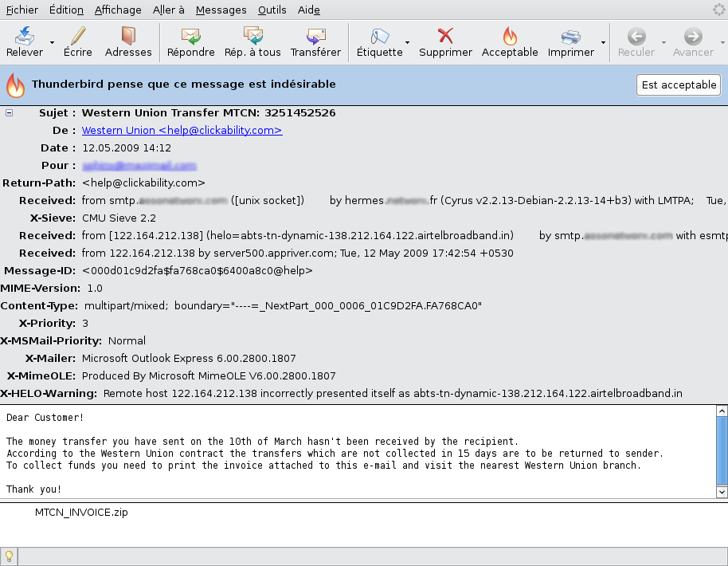The height and width of the screenshot is (566, 728).
Task: Open the Relever dropdown arrow
Action: (x=52, y=42)
